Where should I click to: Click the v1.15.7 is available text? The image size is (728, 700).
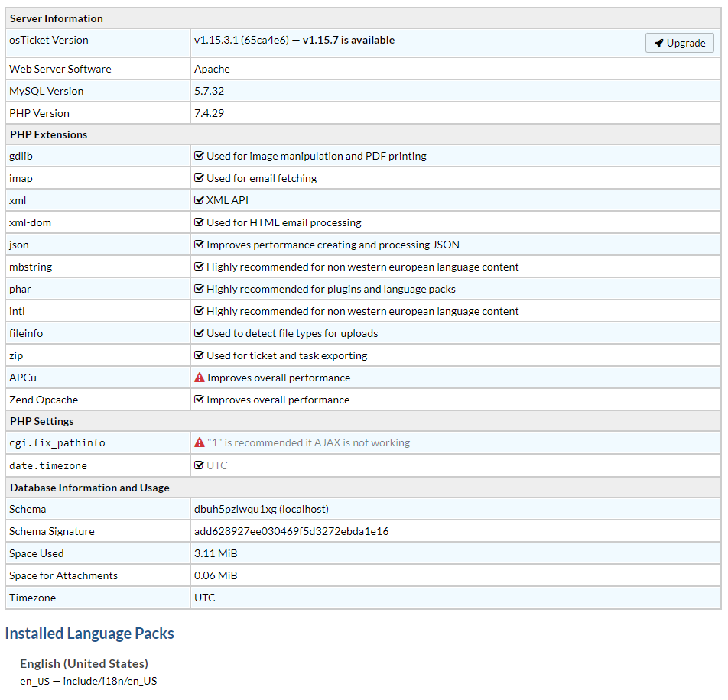349,40
